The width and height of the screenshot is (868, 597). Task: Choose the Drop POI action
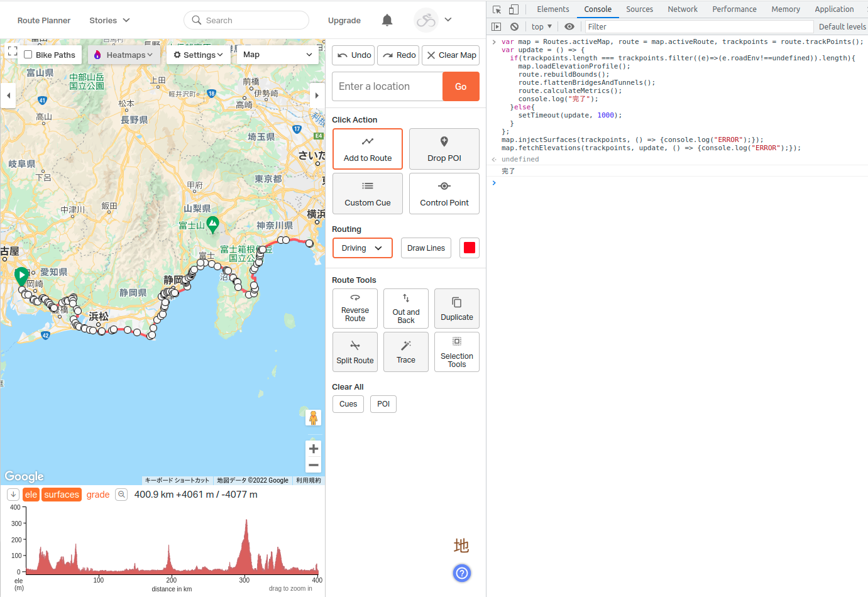(444, 149)
